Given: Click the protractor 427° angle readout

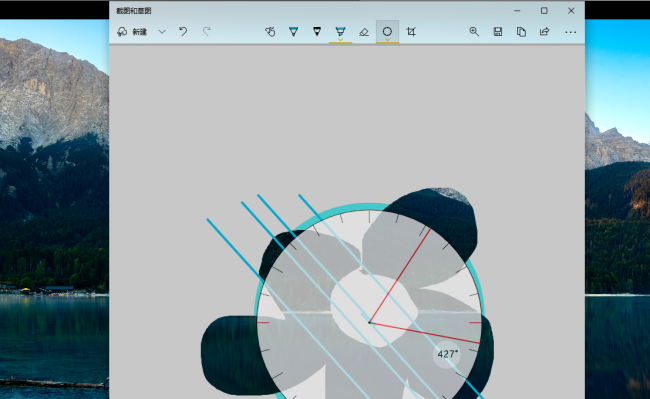Looking at the screenshot, I should [x=447, y=354].
